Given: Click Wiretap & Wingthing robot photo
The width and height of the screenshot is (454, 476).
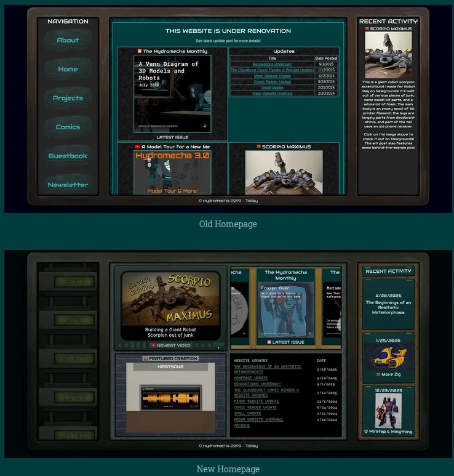Looking at the screenshot, I should [x=388, y=411].
